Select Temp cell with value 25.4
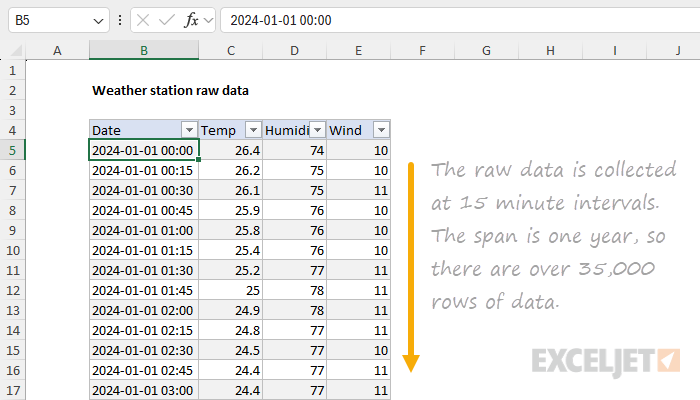This screenshot has width=700, height=400. tap(230, 250)
